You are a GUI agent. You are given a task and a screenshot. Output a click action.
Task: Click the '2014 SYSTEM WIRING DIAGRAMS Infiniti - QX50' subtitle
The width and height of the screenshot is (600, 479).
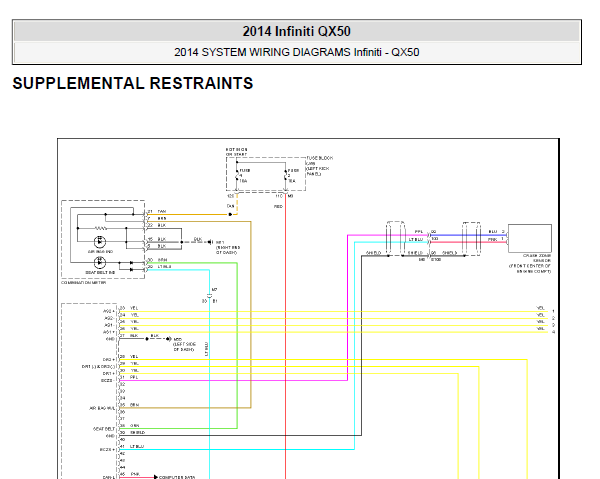297,52
